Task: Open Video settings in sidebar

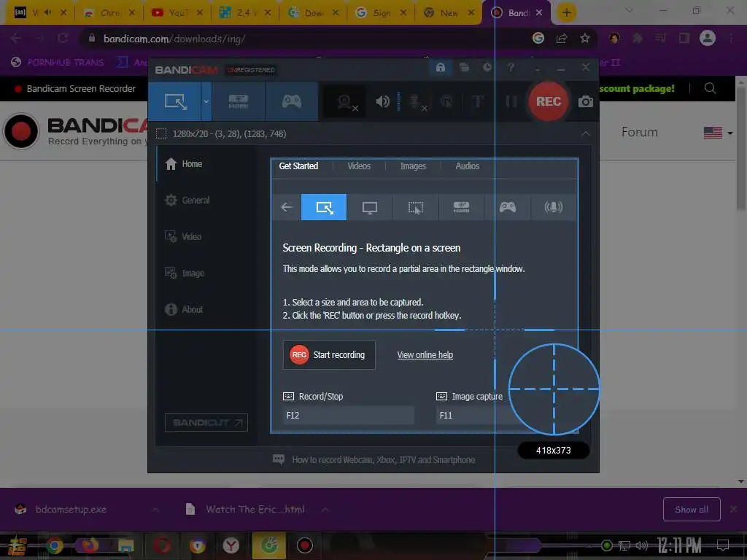Action: click(x=183, y=237)
